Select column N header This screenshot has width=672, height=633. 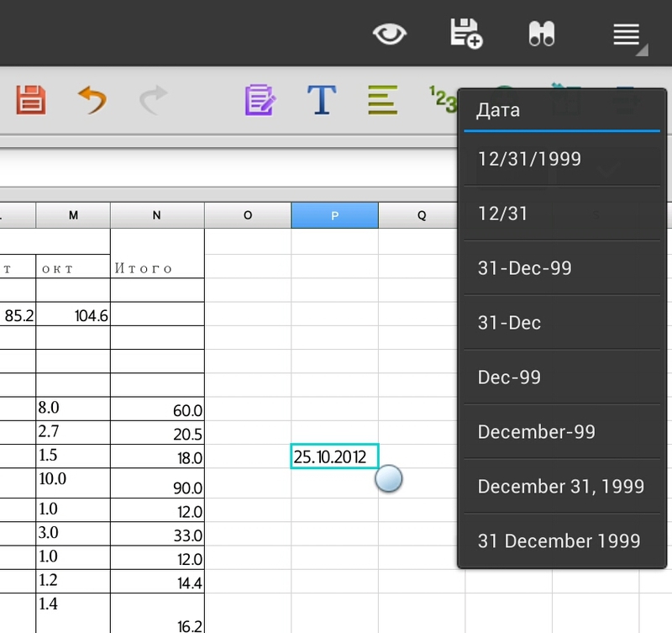click(x=157, y=215)
